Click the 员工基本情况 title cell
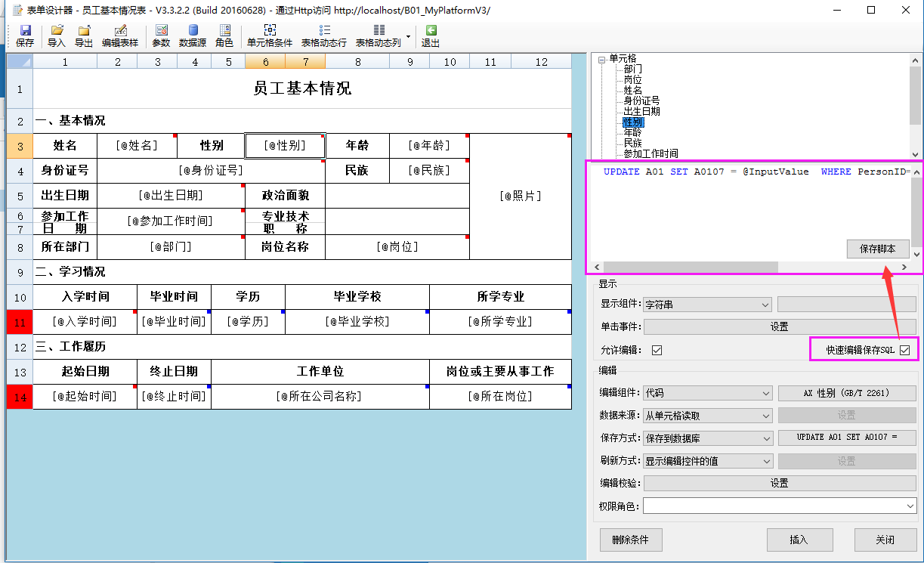The image size is (924, 563). tap(302, 89)
